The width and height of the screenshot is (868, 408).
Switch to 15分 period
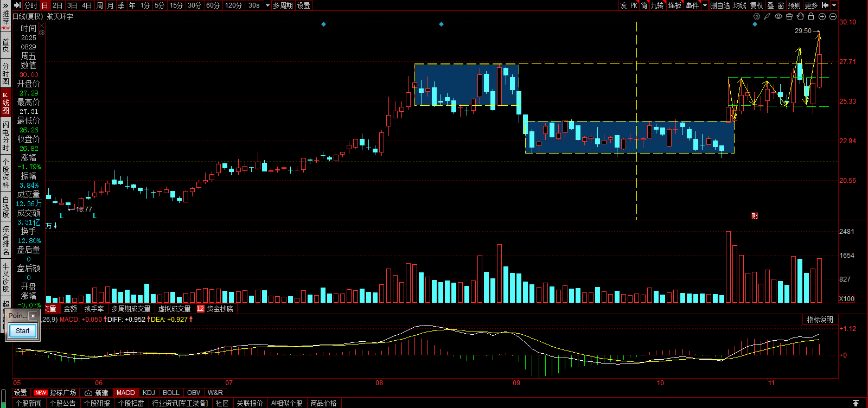point(176,5)
